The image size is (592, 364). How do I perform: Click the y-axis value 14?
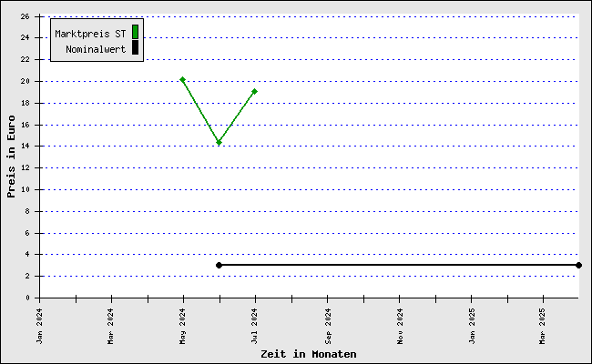tap(25, 146)
